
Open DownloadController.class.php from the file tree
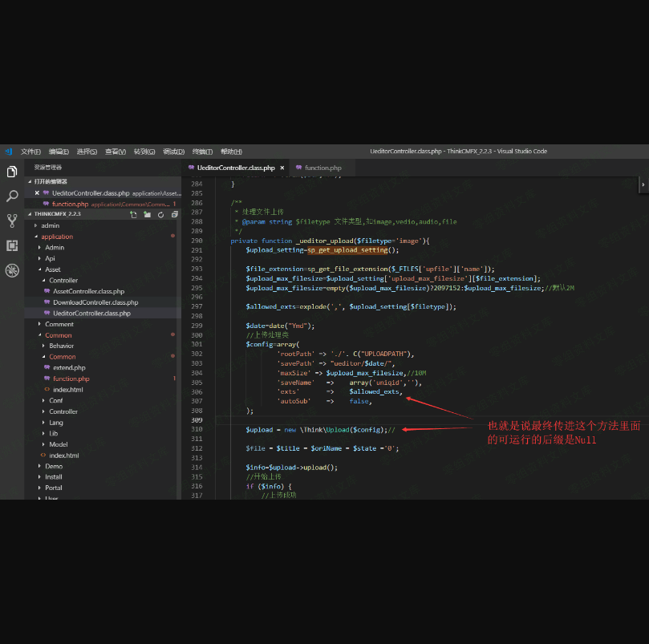[95, 302]
